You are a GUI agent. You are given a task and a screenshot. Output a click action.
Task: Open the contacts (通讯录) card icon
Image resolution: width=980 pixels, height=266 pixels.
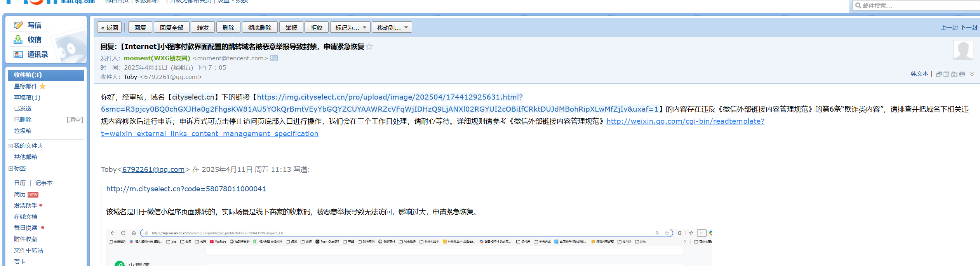coord(18,54)
